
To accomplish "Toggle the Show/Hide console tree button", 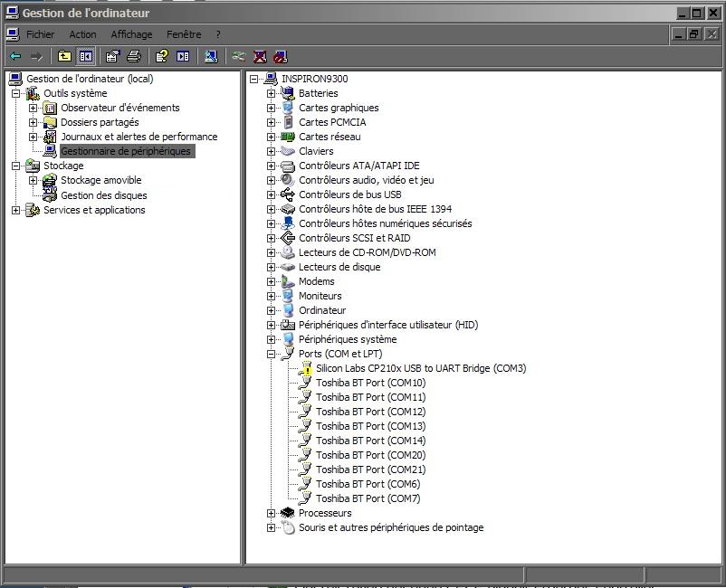I will coord(86,56).
